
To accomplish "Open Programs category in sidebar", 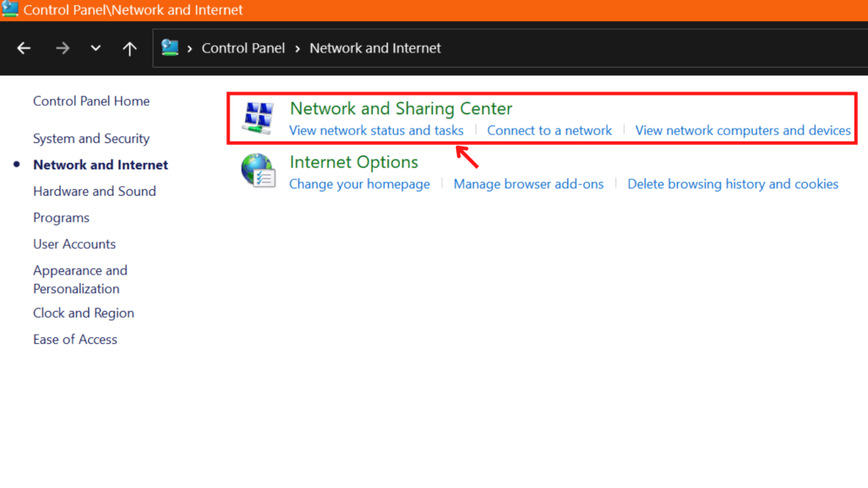I will point(61,218).
